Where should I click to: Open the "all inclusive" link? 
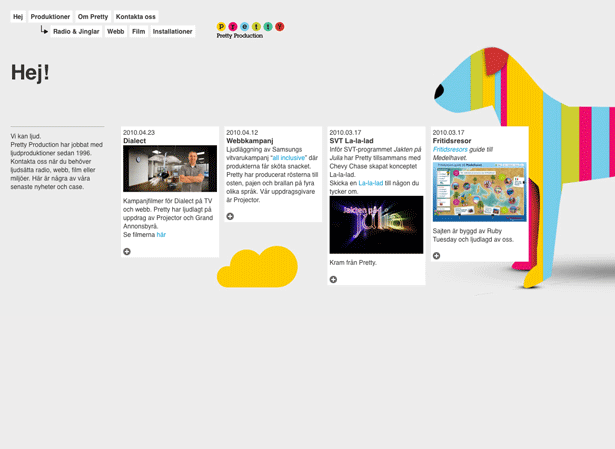click(289, 157)
